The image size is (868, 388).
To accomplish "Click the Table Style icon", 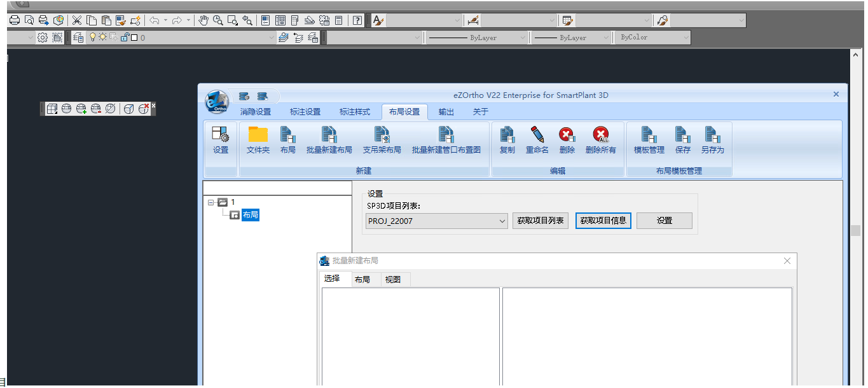I will point(568,20).
